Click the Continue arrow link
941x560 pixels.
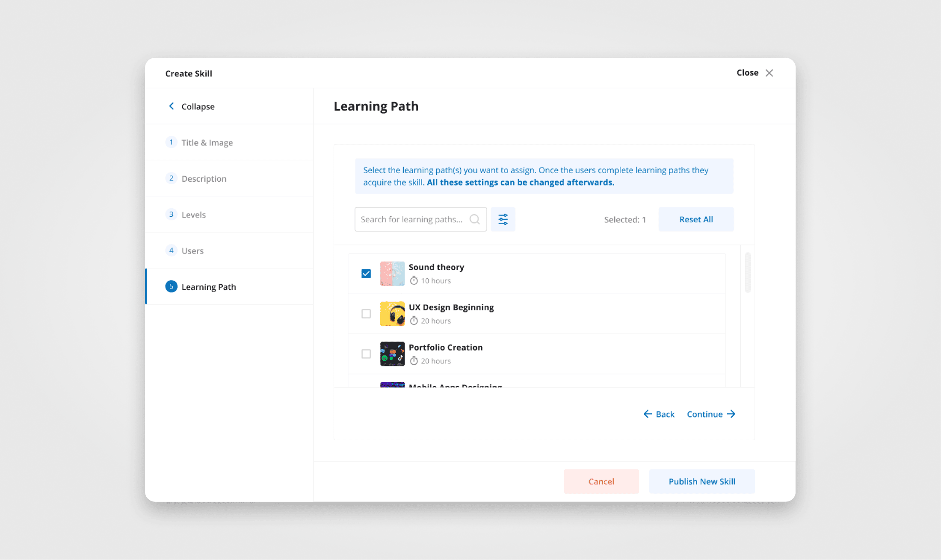click(711, 414)
